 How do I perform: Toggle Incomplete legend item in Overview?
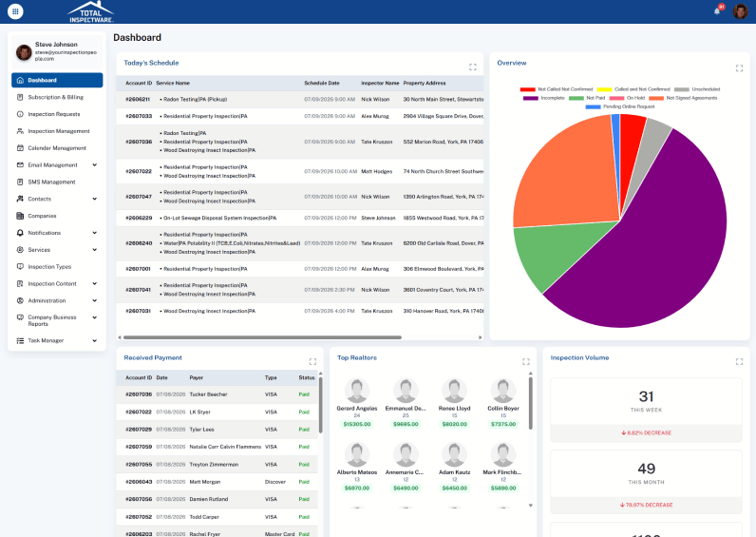(x=544, y=98)
